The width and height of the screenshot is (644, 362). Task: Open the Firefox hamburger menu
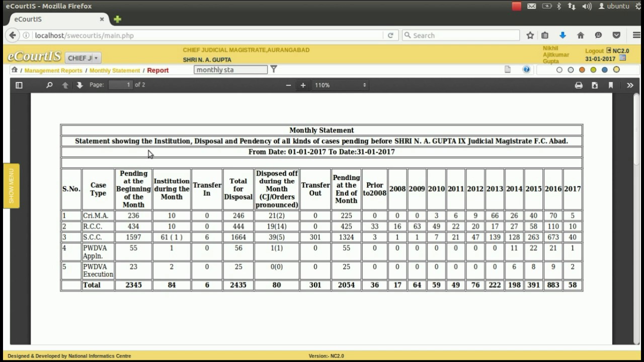(636, 35)
